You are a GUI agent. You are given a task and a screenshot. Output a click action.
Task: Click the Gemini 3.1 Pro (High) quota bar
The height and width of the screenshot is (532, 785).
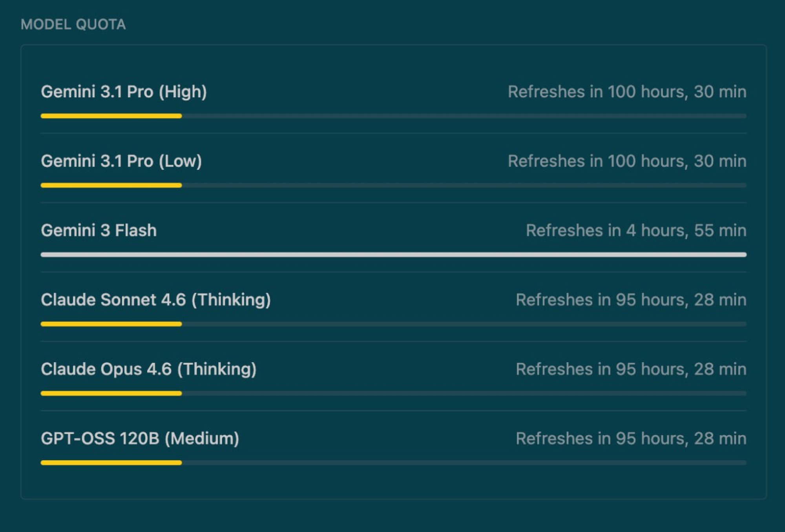click(x=393, y=116)
